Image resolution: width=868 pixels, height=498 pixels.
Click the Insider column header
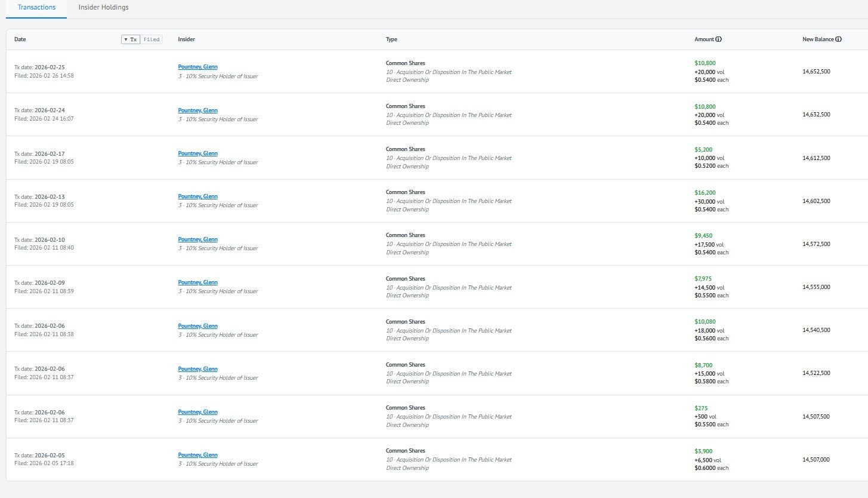point(186,39)
